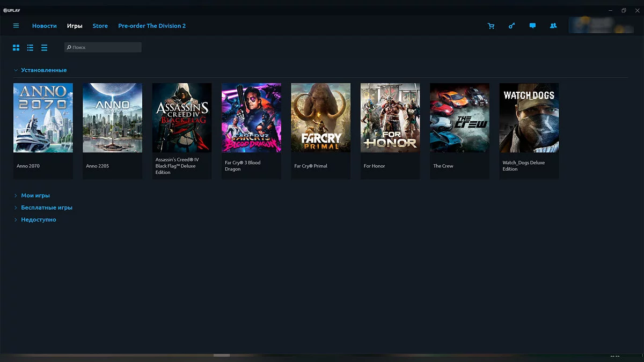Open the hamburger main menu

click(x=16, y=26)
